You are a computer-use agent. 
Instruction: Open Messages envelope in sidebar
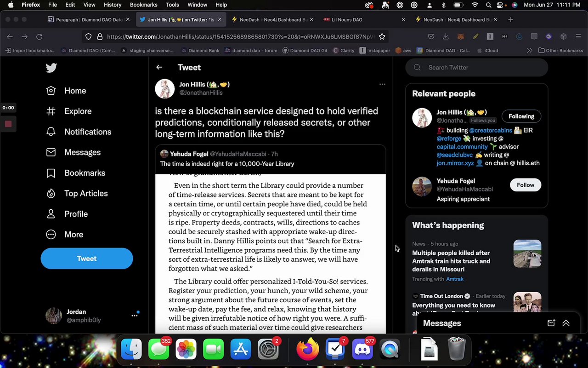click(x=73, y=152)
